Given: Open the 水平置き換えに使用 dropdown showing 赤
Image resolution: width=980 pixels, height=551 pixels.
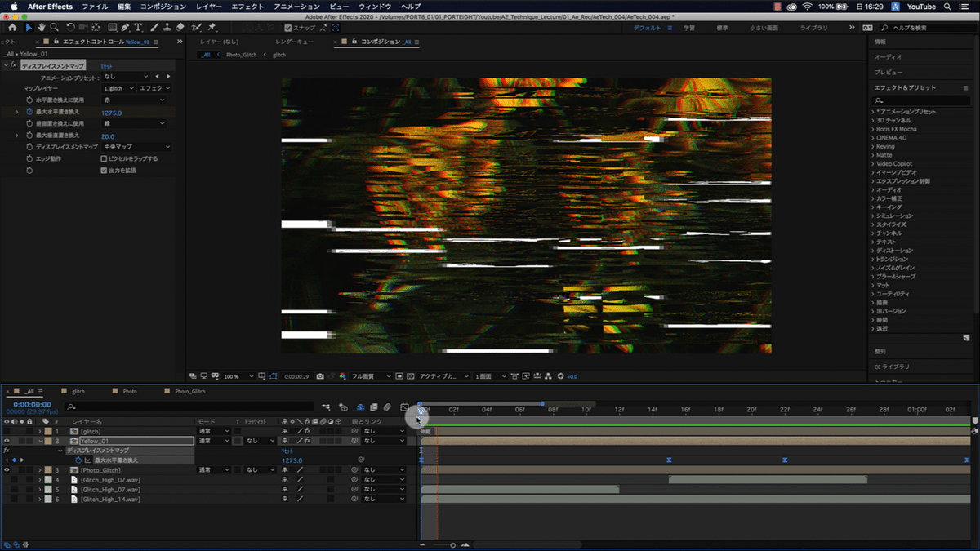Looking at the screenshot, I should (x=133, y=100).
